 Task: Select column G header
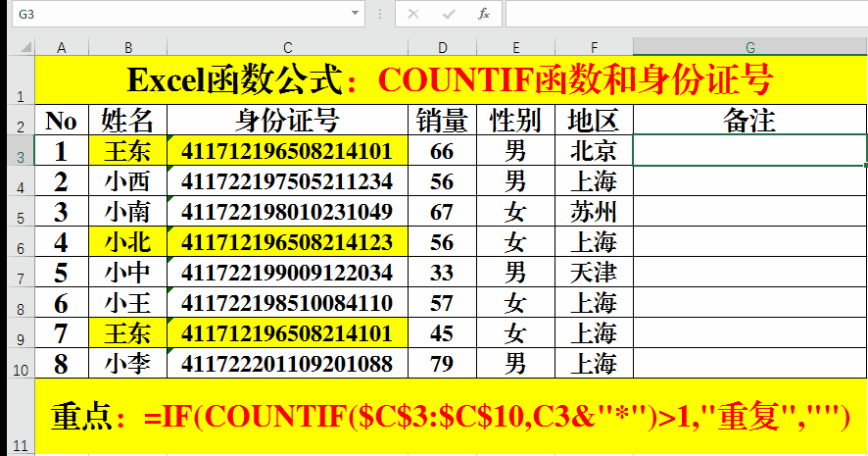[x=750, y=47]
